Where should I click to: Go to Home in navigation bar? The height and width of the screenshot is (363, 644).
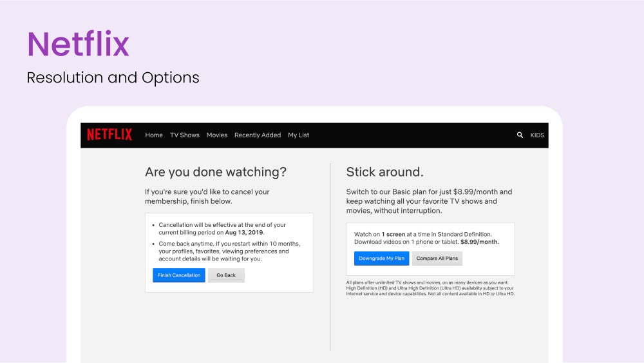[154, 135]
